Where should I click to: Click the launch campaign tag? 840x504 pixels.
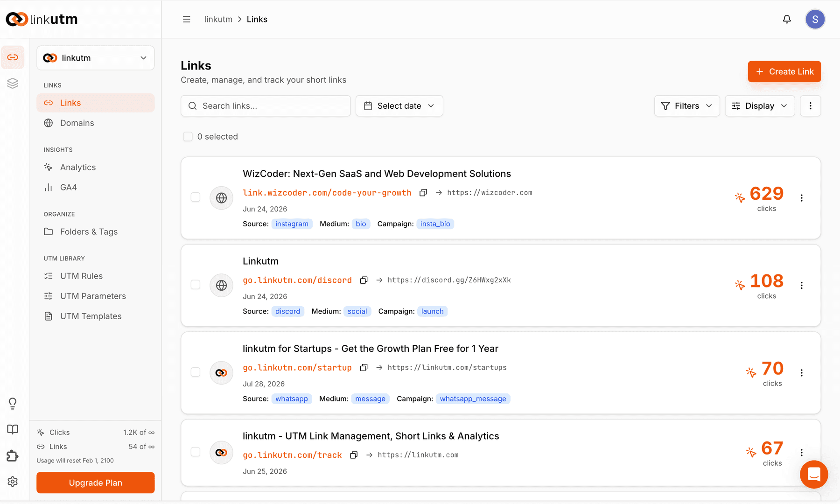point(433,311)
